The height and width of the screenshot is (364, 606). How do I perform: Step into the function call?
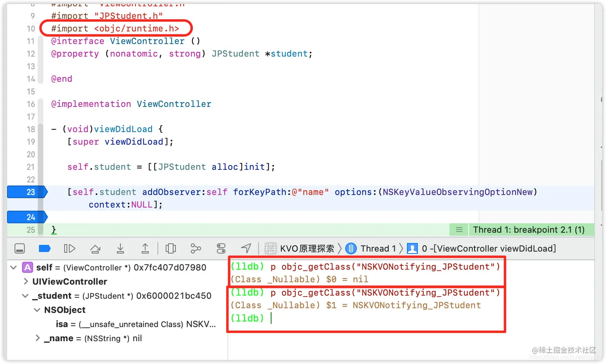point(120,249)
